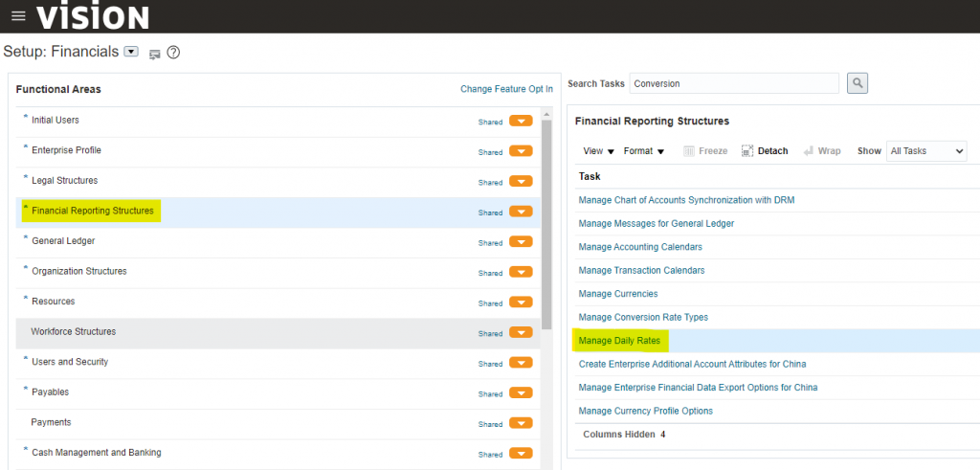This screenshot has height=470, width=980.
Task: Click the help question mark icon
Action: tap(173, 53)
